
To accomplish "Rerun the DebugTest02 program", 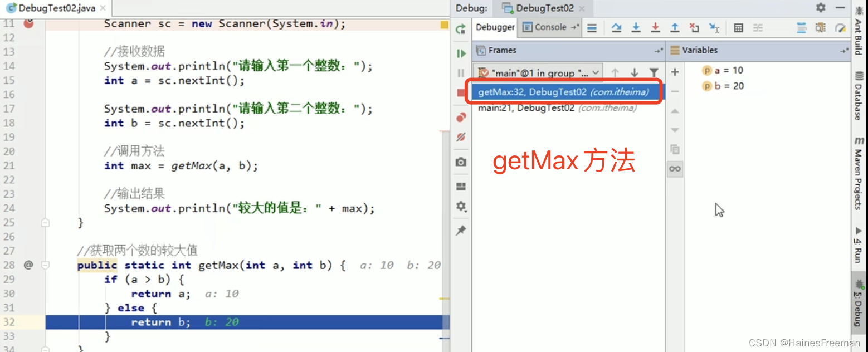I will pyautogui.click(x=461, y=27).
